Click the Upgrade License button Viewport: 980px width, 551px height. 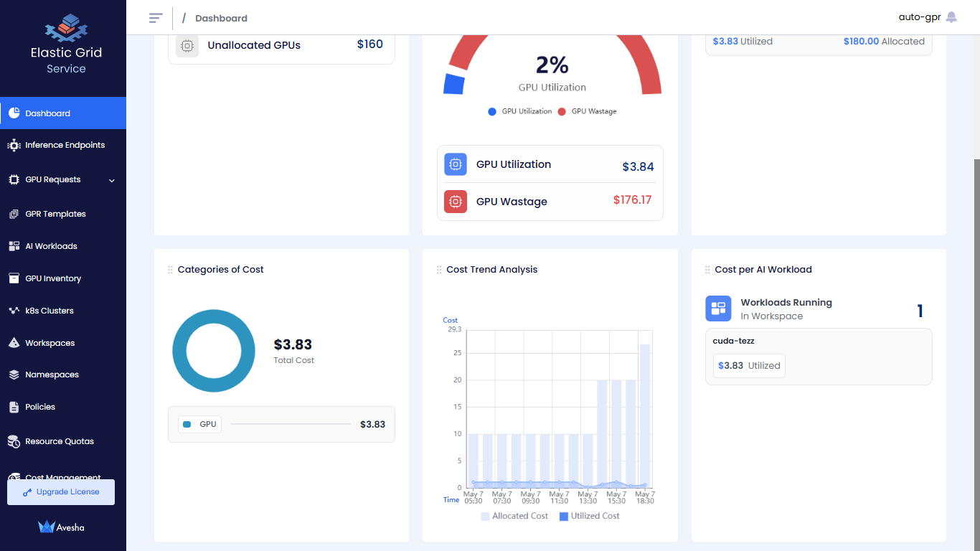point(60,491)
